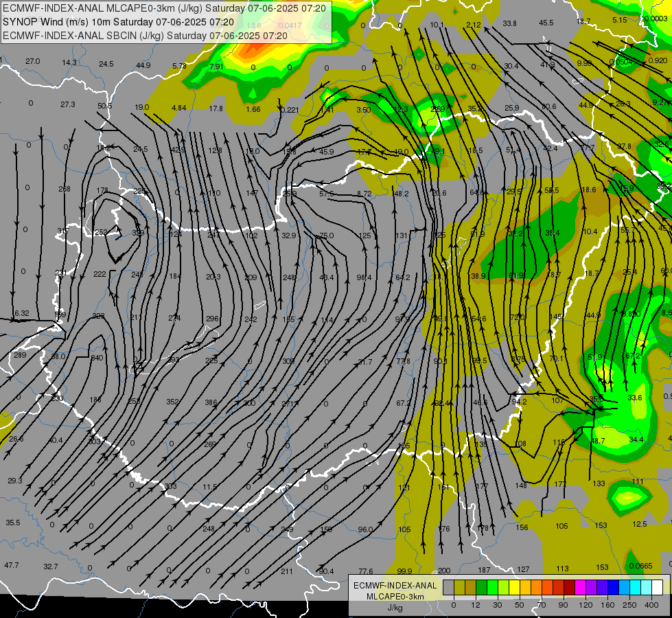Select the map value '34.4'
The width and height of the screenshot is (672, 618).
pos(636,439)
